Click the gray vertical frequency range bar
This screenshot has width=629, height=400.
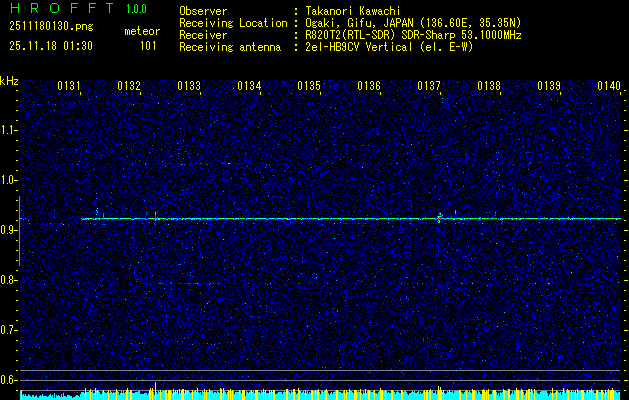pyautogui.click(x=19, y=231)
